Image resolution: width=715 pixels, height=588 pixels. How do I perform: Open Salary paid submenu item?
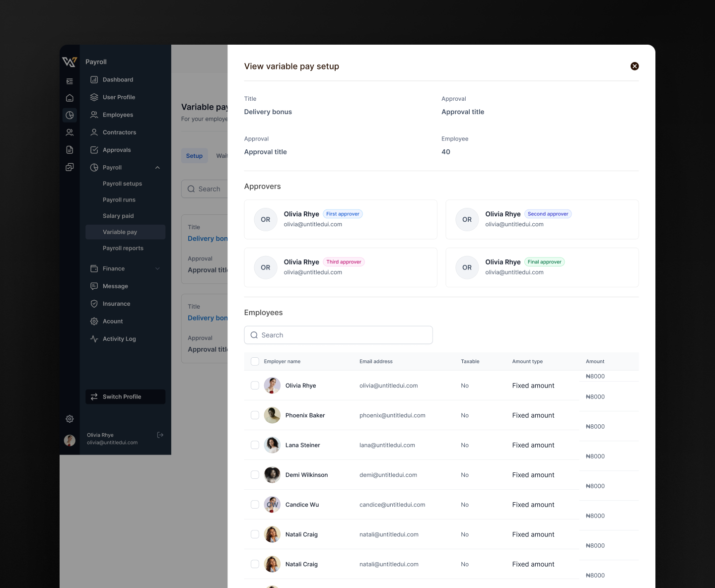click(x=118, y=216)
